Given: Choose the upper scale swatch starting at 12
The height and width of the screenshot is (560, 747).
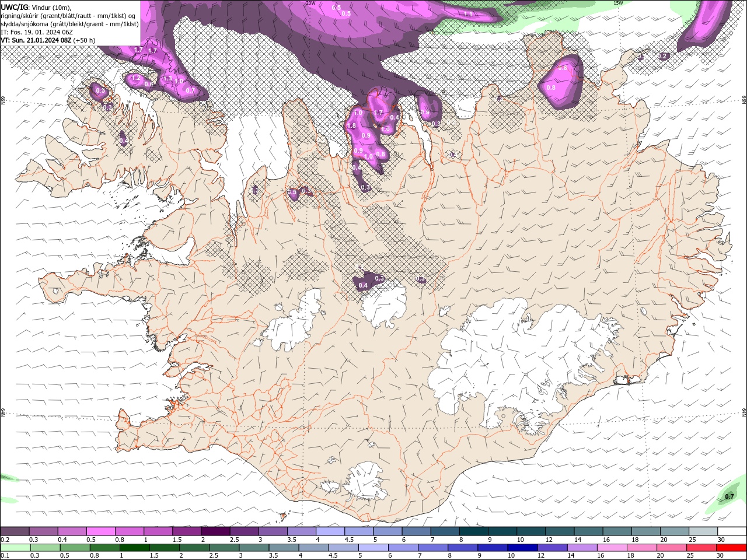Looking at the screenshot, I should [560, 531].
